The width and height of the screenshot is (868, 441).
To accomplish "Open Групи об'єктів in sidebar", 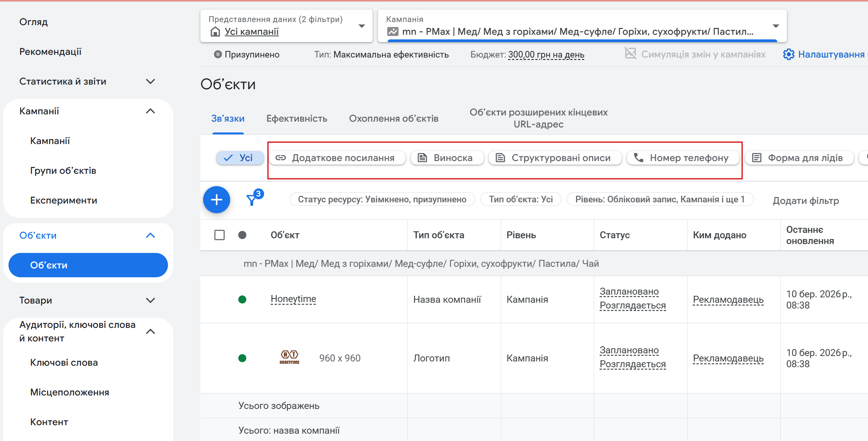I will pos(63,170).
